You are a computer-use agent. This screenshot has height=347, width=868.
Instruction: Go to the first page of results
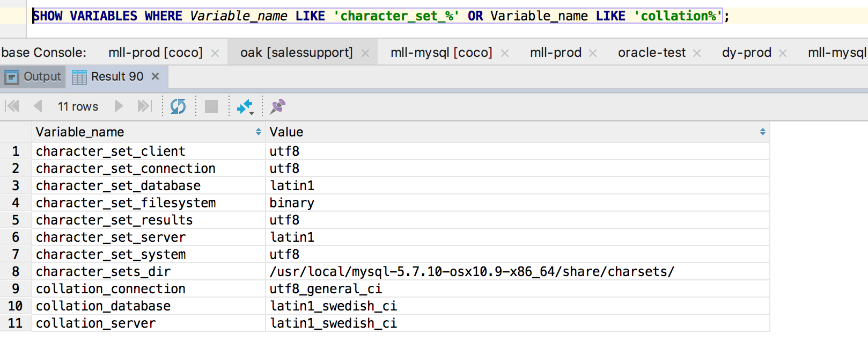point(12,106)
